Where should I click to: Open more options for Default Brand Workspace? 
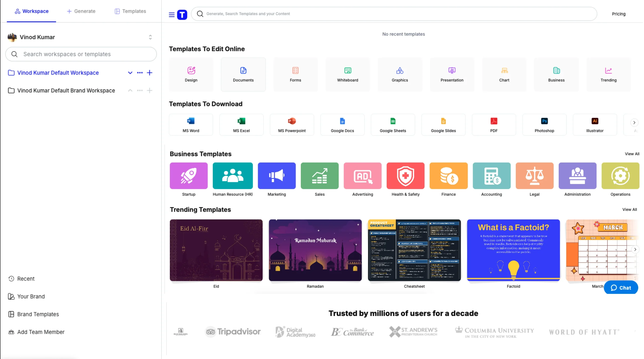(x=140, y=90)
